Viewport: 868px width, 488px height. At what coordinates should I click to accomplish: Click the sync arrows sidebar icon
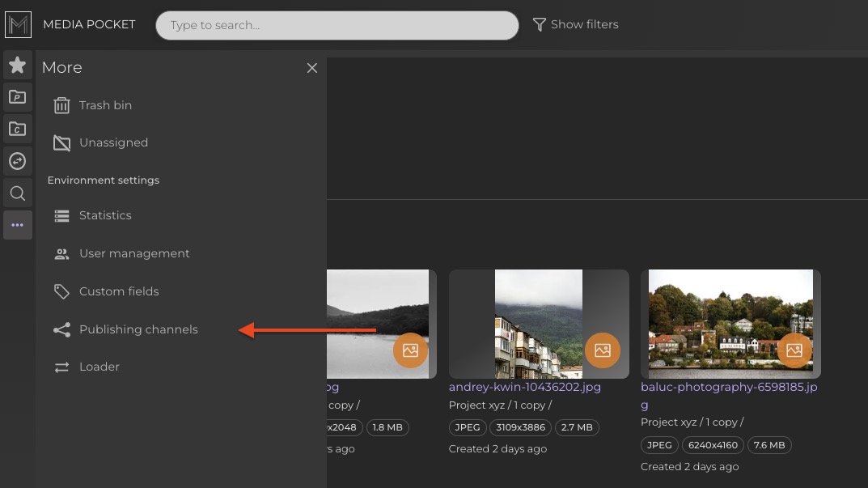(18, 161)
